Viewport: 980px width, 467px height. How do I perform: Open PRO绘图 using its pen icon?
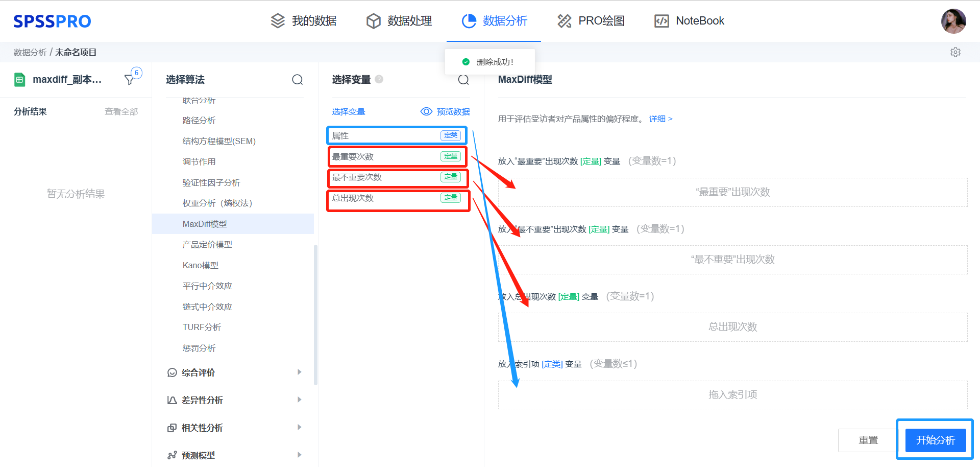pos(564,20)
